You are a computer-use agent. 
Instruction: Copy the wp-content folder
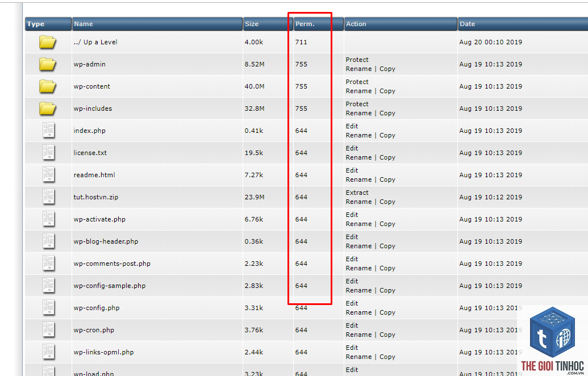pyautogui.click(x=387, y=91)
